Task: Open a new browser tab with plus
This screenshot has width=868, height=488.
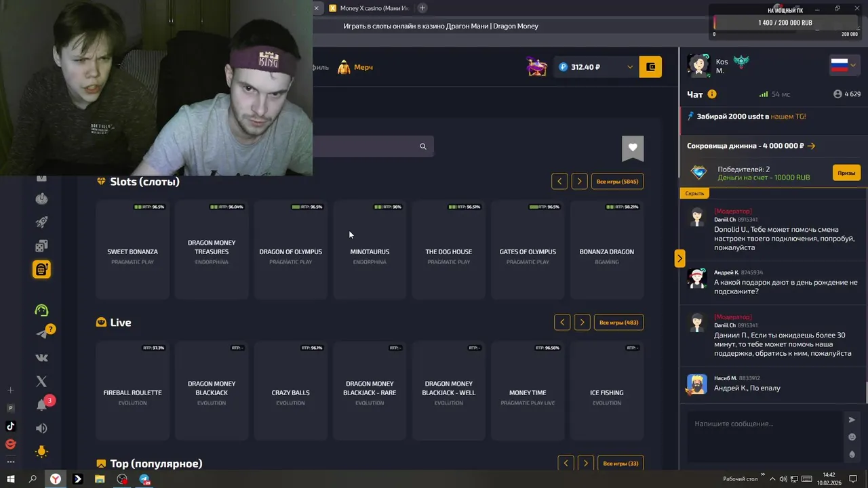Action: [422, 8]
